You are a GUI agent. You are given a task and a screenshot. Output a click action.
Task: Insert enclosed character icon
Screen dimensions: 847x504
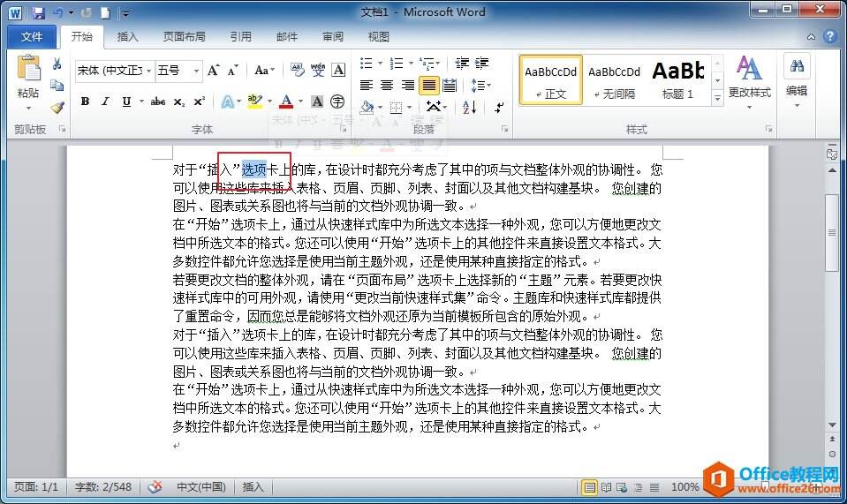(337, 101)
